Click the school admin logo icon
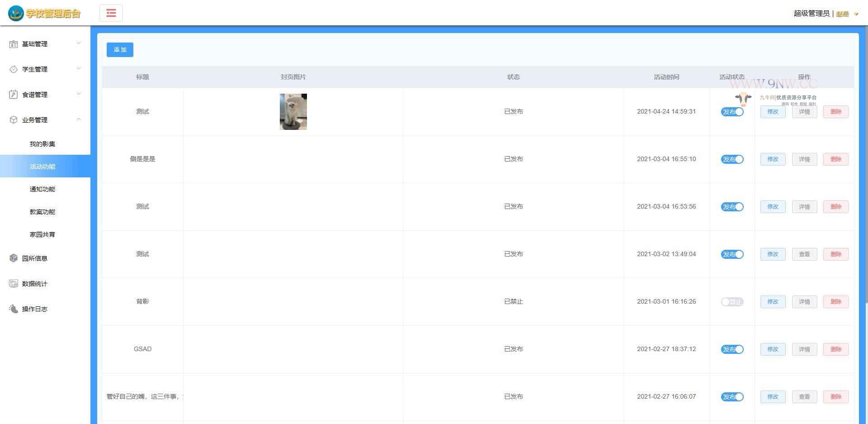Screen dimensions: 868x424 [16, 13]
